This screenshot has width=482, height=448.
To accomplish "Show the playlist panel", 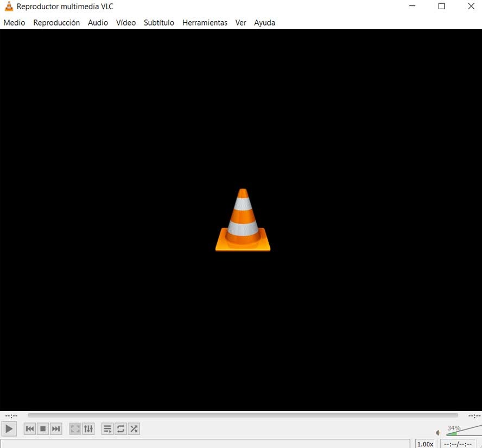I will 107,428.
